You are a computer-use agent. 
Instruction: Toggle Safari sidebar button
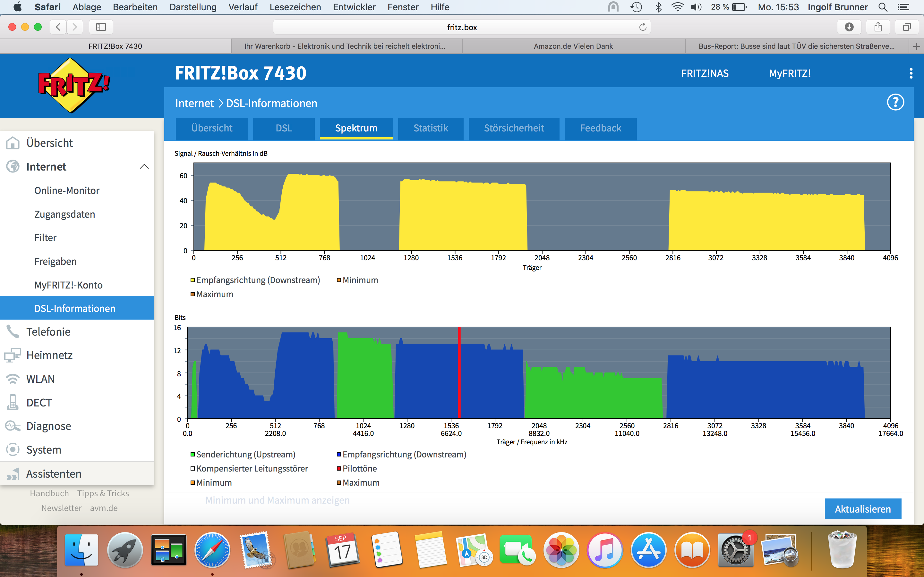pos(101,27)
